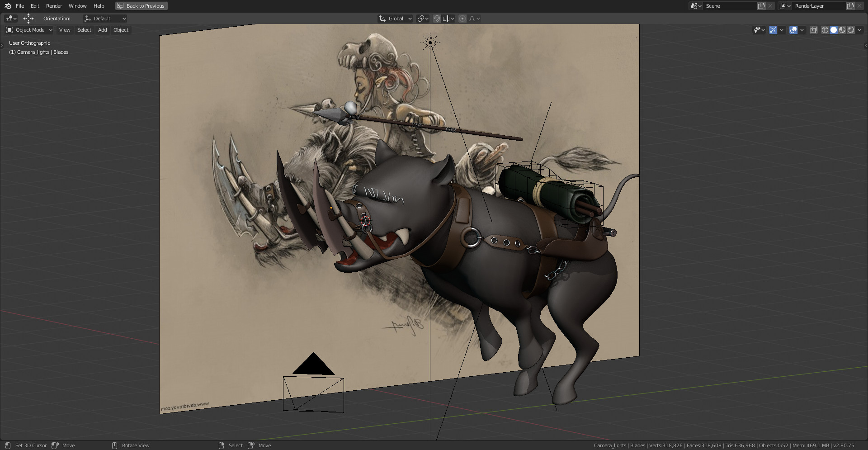
Task: Toggle snapping magnet icon
Action: 437,19
